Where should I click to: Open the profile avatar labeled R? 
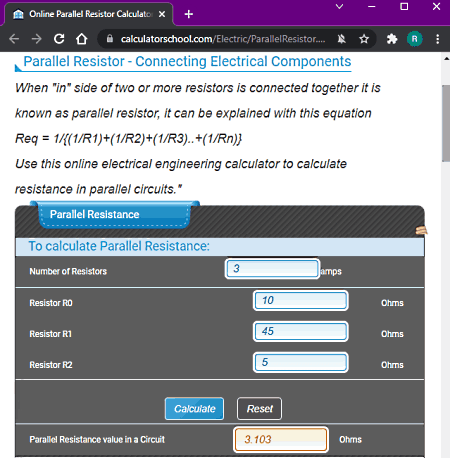point(415,39)
